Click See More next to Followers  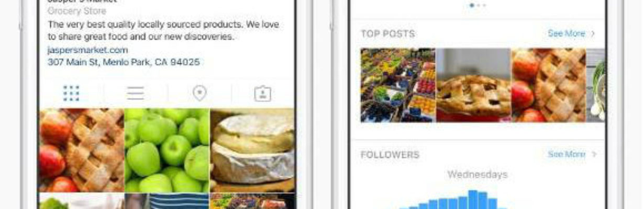(x=567, y=154)
